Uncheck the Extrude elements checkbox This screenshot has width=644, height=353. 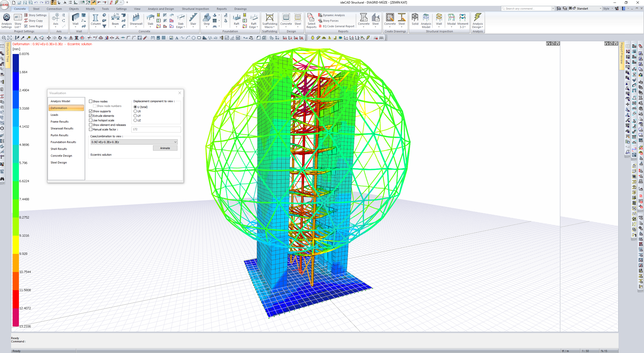tap(91, 116)
